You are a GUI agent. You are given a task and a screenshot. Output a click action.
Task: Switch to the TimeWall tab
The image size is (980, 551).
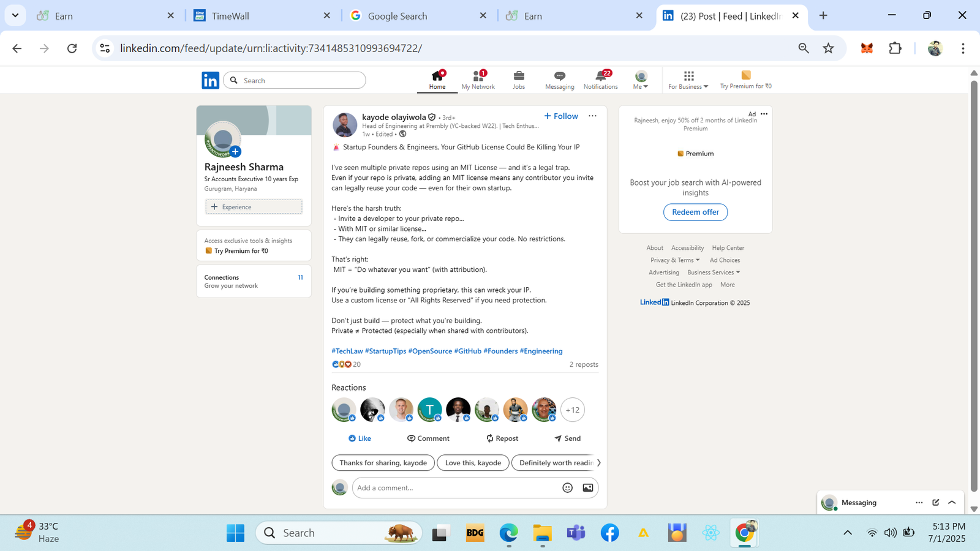[x=262, y=16]
